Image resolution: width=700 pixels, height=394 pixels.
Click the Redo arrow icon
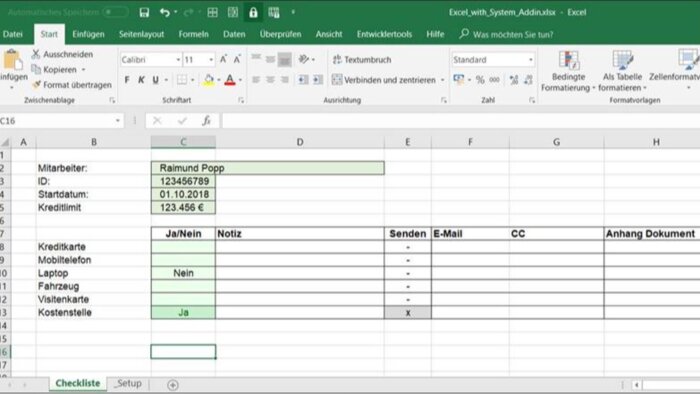tap(188, 12)
